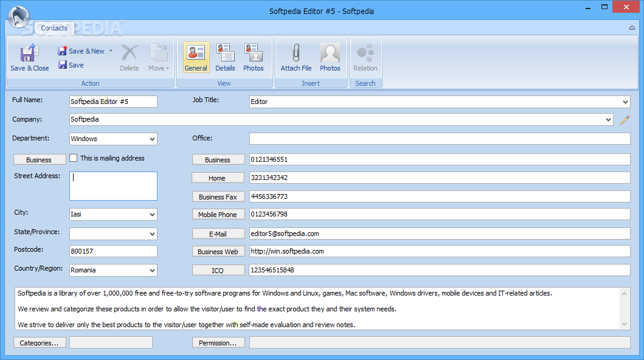Click the e-mail address field
This screenshot has width=644, height=360.
440,234
